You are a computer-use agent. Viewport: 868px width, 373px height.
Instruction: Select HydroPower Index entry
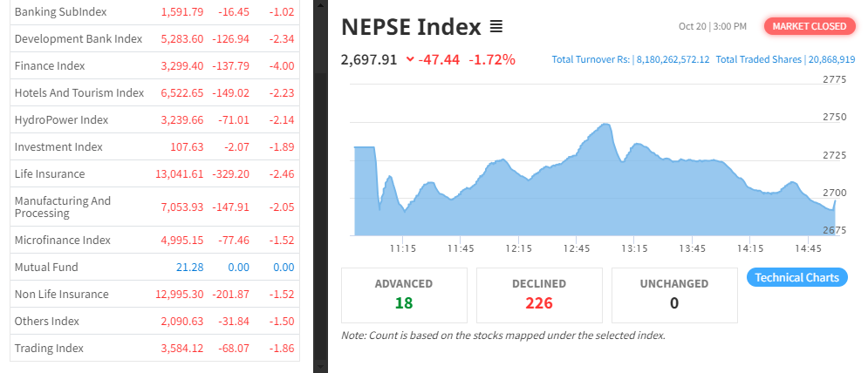coord(154,120)
